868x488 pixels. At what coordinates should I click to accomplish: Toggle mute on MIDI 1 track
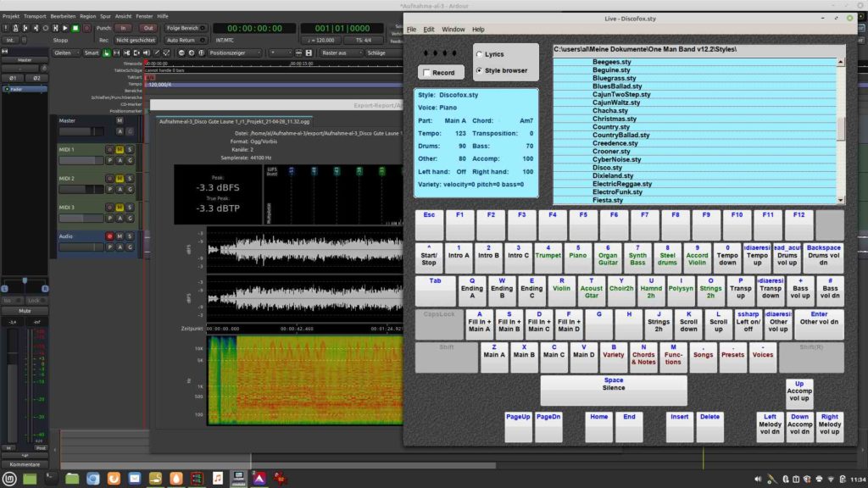click(x=120, y=149)
